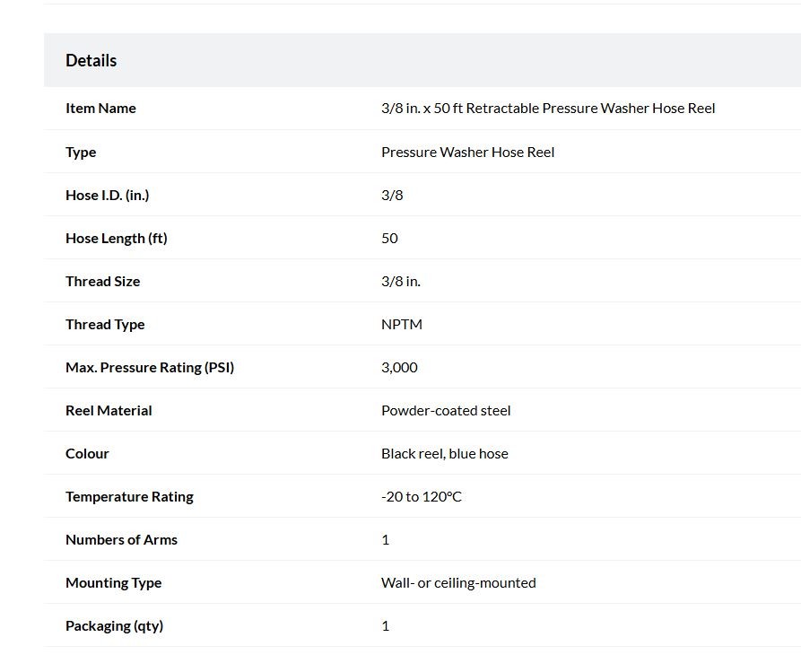The width and height of the screenshot is (801, 672).
Task: Select the hose length value 50
Action: pos(389,238)
